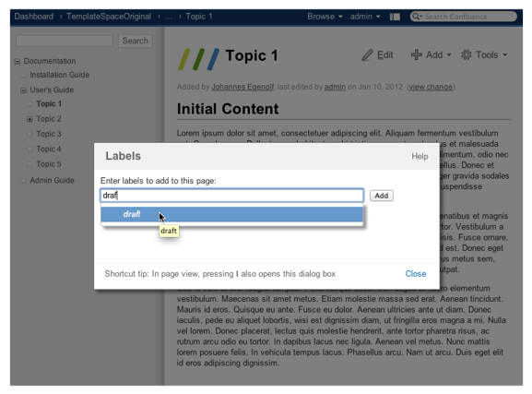Click the pencil Edit icon
The image size is (532, 394).
pyautogui.click(x=367, y=55)
